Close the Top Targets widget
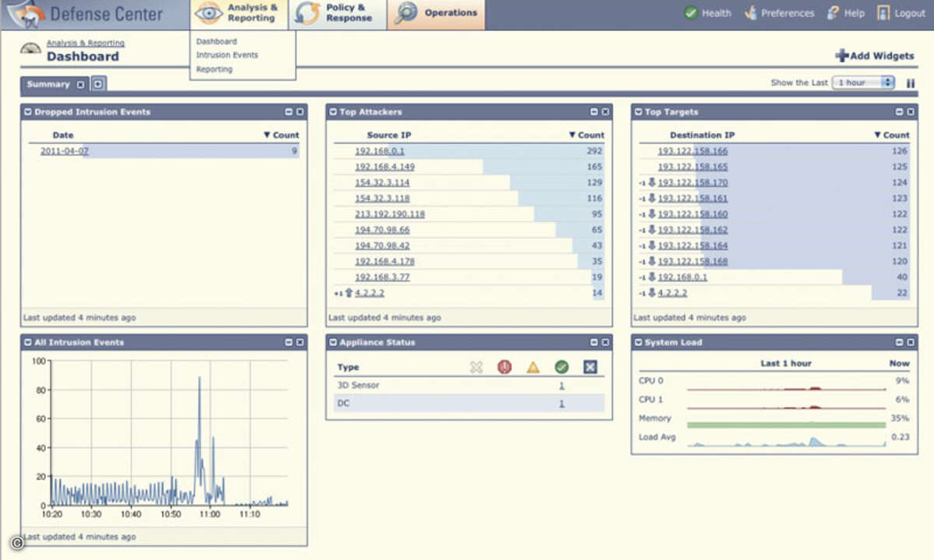Screen dimensions: 934x560 click(x=910, y=112)
